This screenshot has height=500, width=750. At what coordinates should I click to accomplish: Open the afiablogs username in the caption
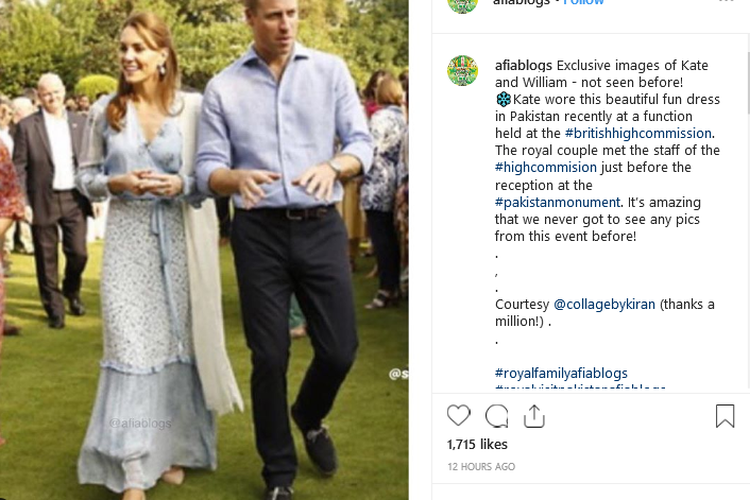click(523, 65)
